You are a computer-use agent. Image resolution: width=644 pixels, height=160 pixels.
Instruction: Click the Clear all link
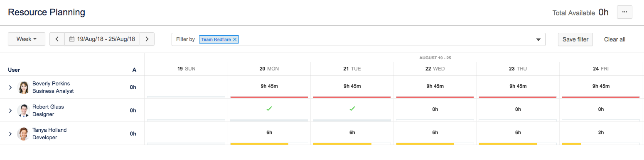615,39
